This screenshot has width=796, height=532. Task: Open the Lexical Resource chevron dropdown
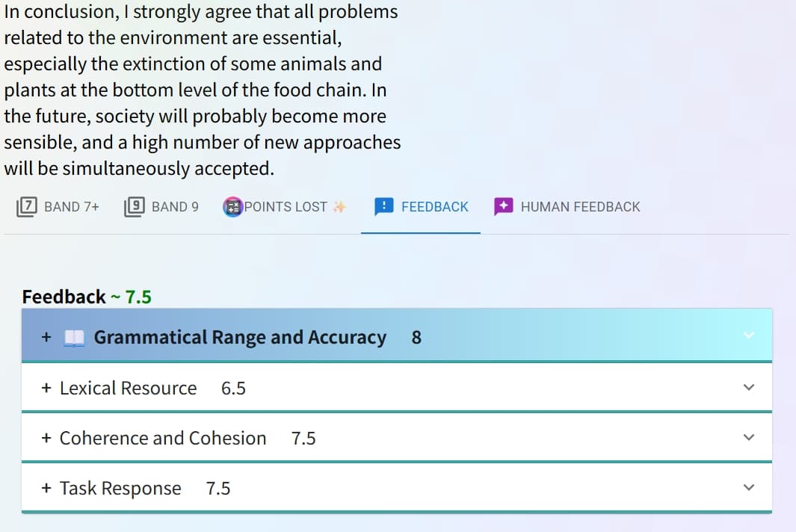click(x=749, y=387)
